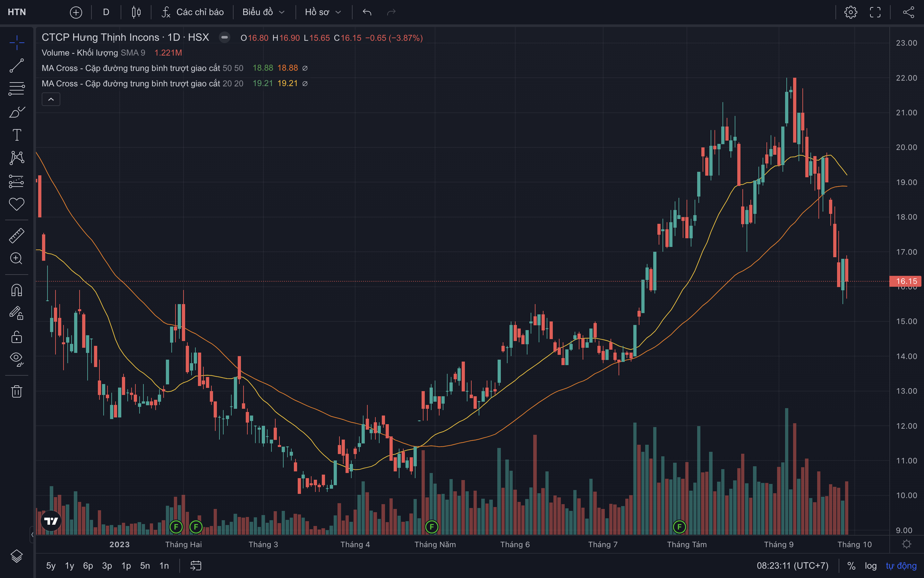
Task: Open the F event marker near Tháng Tám
Action: [679, 527]
